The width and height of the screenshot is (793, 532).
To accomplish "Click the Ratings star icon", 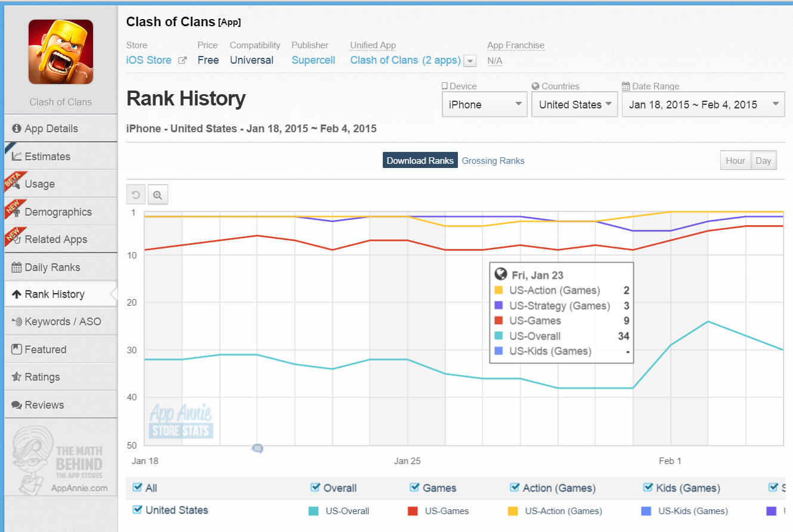I will (17, 377).
